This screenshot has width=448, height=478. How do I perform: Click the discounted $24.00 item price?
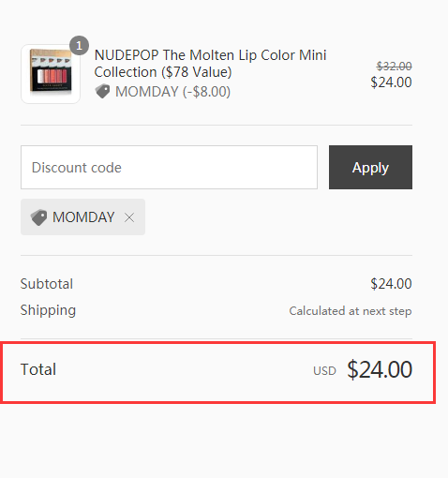click(x=391, y=82)
